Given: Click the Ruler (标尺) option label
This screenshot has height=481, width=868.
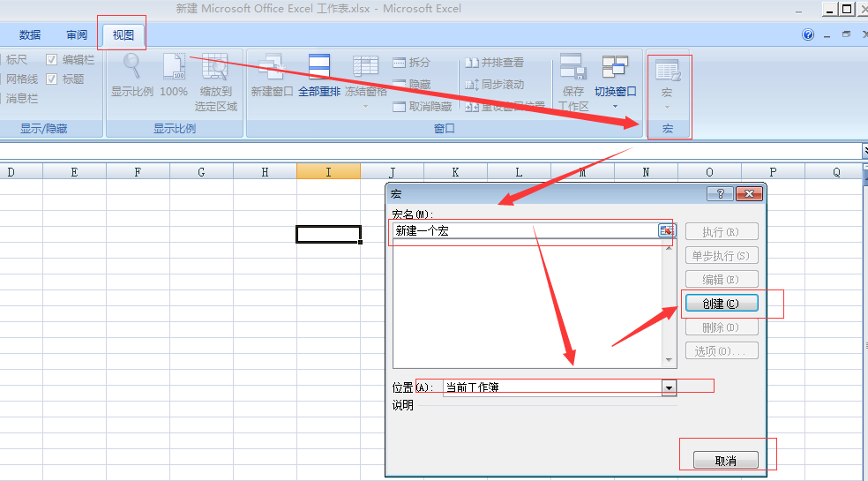Looking at the screenshot, I should [17, 59].
